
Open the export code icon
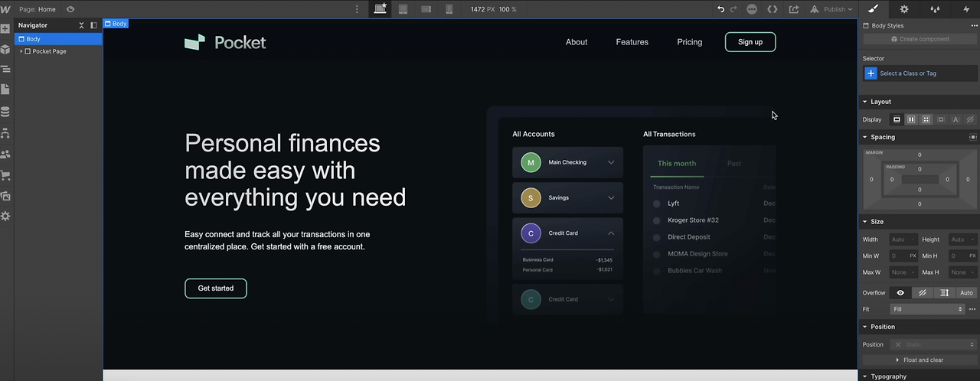point(773,9)
